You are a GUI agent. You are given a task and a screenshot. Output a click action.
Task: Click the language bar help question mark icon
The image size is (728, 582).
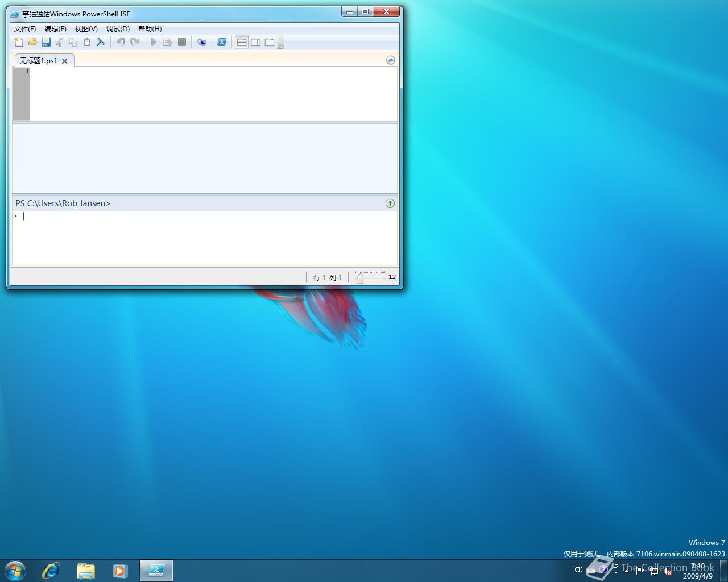[604, 569]
